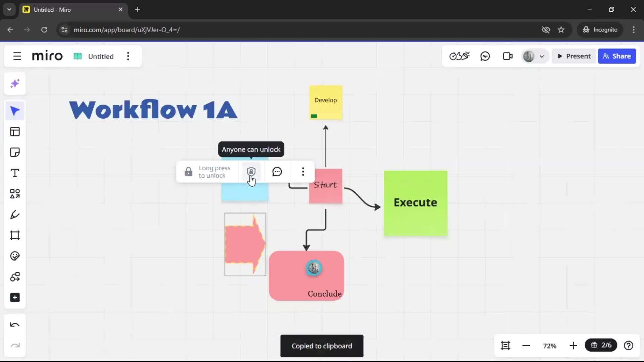Select the green Execute sticky note
The height and width of the screenshot is (362, 644).
(416, 203)
